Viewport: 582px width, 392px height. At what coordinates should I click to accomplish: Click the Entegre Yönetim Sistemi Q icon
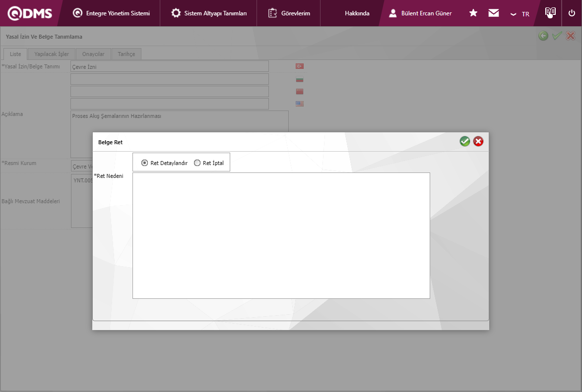coord(77,13)
